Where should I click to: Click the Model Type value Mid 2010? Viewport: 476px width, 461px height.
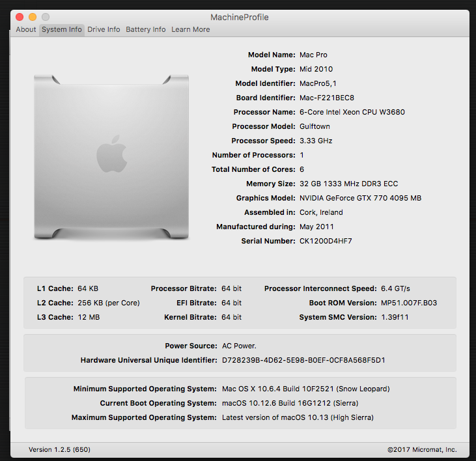click(316, 69)
